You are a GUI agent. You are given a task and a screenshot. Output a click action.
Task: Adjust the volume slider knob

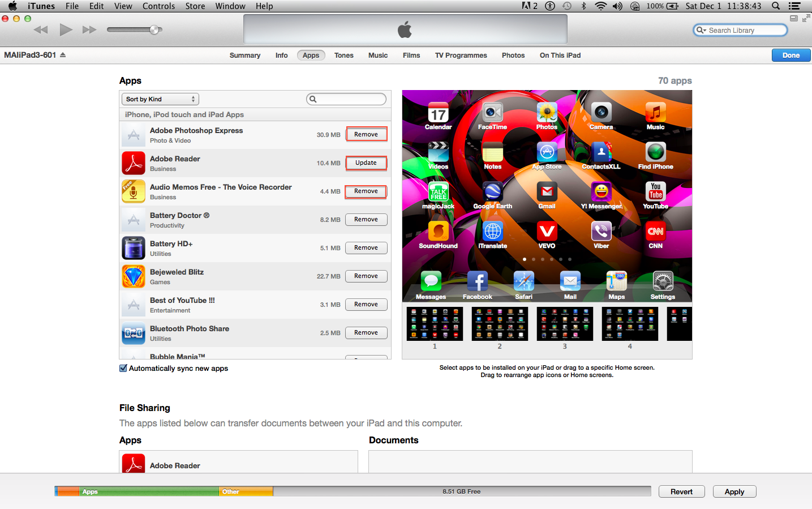(x=154, y=29)
